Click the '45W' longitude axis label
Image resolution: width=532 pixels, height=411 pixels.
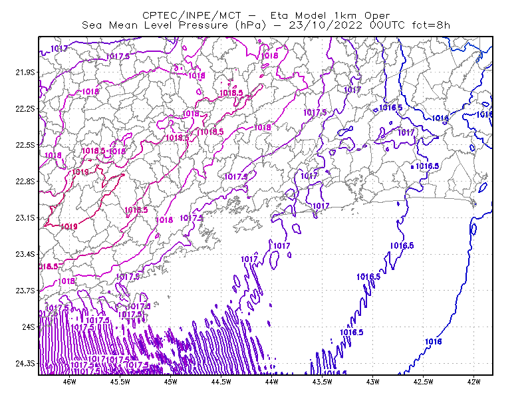[x=171, y=382]
